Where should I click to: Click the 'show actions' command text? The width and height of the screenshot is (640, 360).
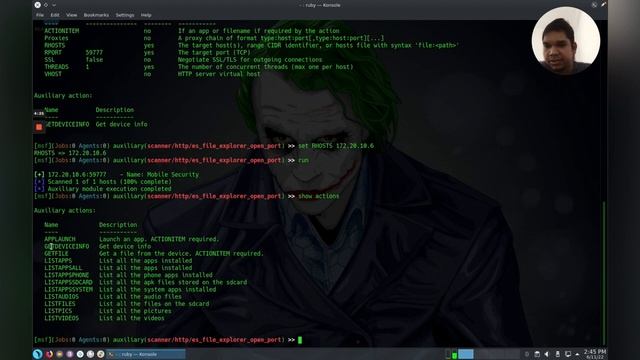point(318,196)
